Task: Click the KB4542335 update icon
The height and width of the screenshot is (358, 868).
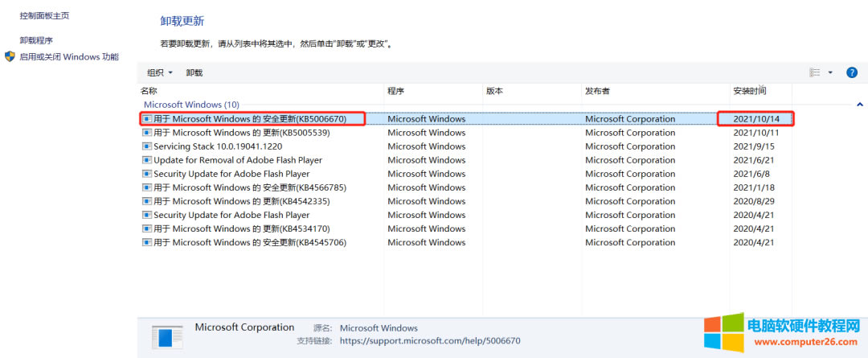Action: click(x=146, y=201)
